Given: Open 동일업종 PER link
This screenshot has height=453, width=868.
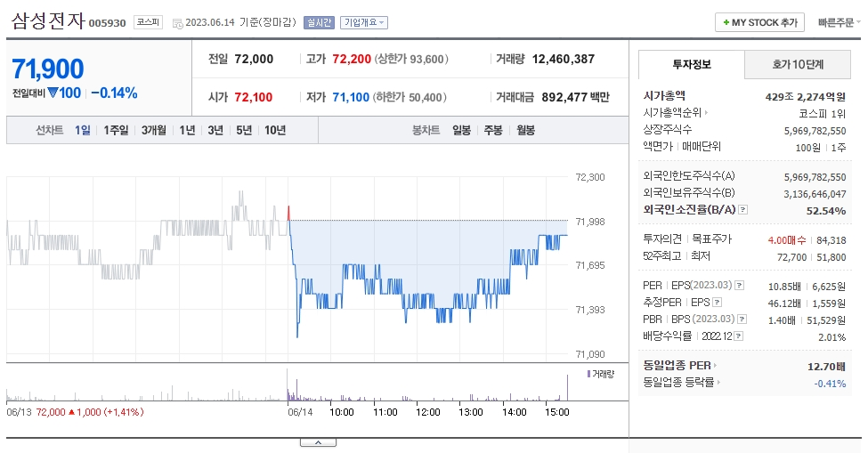Looking at the screenshot, I should [x=677, y=366].
